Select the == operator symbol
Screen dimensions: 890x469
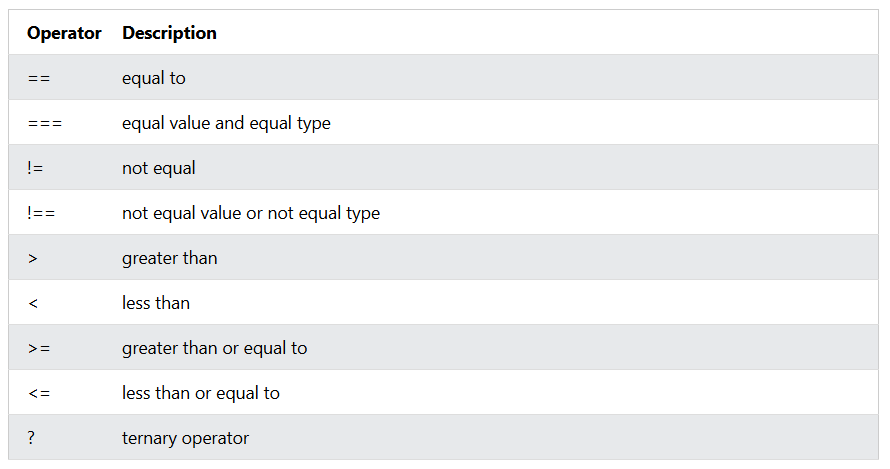tap(40, 78)
